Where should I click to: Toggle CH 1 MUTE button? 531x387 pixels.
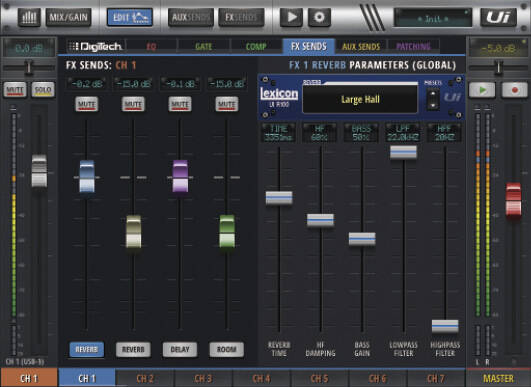[x=15, y=90]
